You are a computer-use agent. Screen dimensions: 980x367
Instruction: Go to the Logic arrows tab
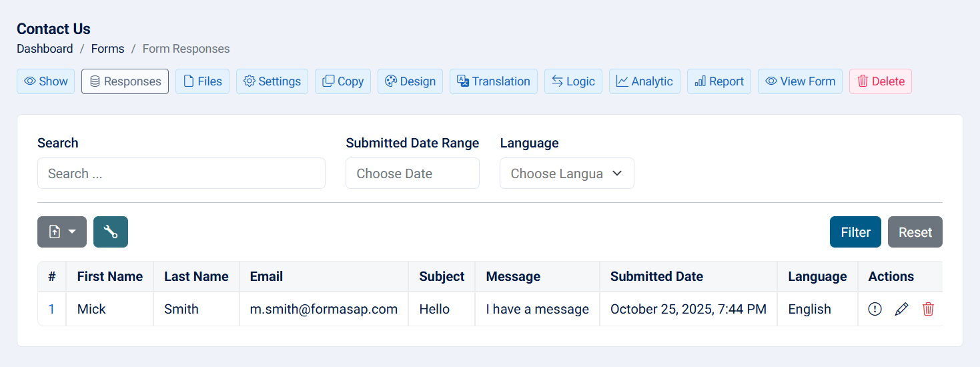(573, 81)
